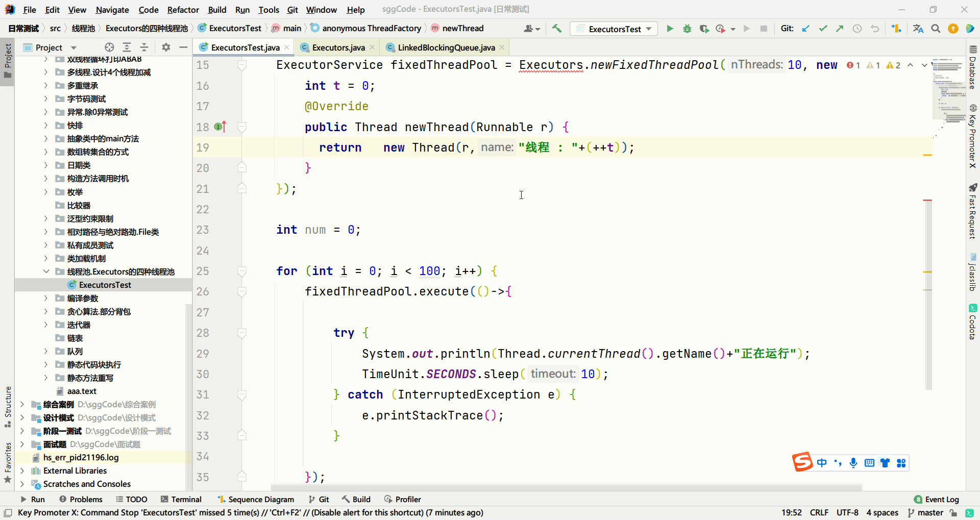Open the Tools menu
980x520 pixels.
coord(268,10)
